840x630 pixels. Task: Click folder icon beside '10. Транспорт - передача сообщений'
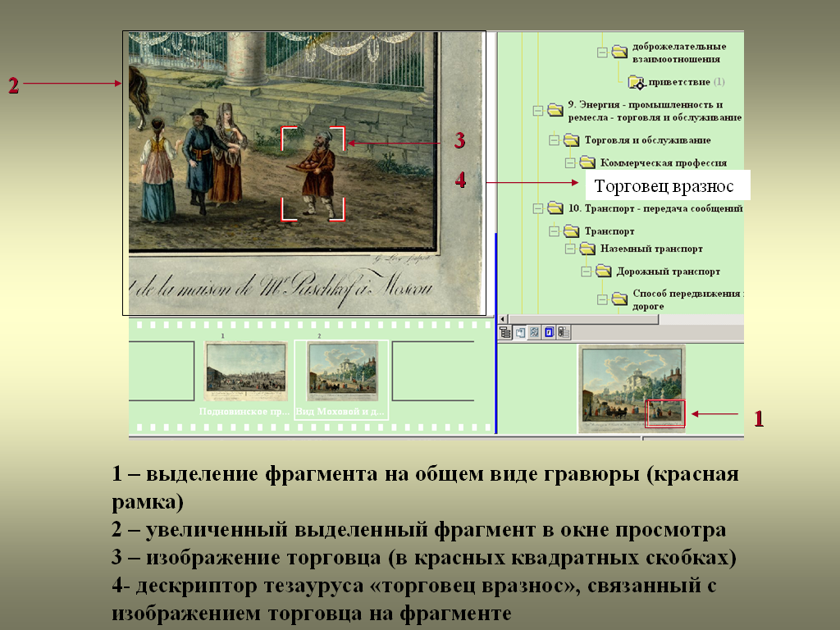point(555,208)
